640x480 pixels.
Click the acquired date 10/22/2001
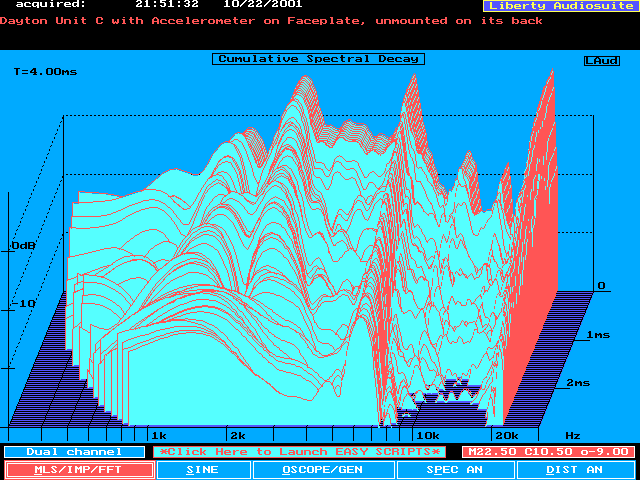[263, 5]
